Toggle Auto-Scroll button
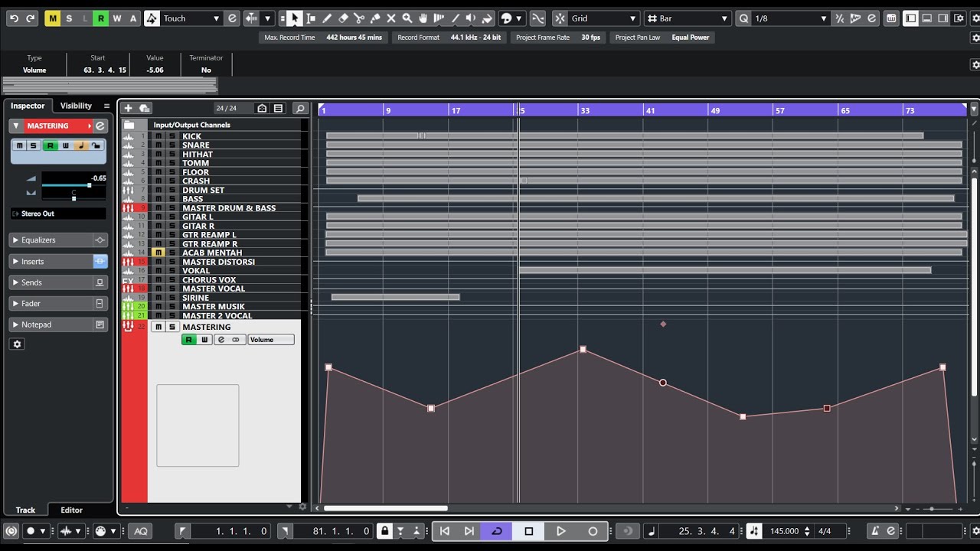This screenshot has height=551, width=980. coord(253,18)
